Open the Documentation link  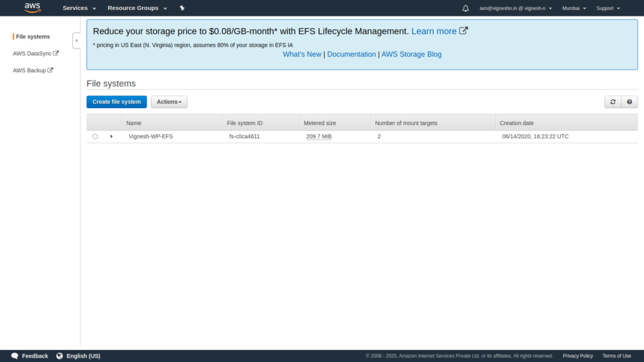point(351,54)
